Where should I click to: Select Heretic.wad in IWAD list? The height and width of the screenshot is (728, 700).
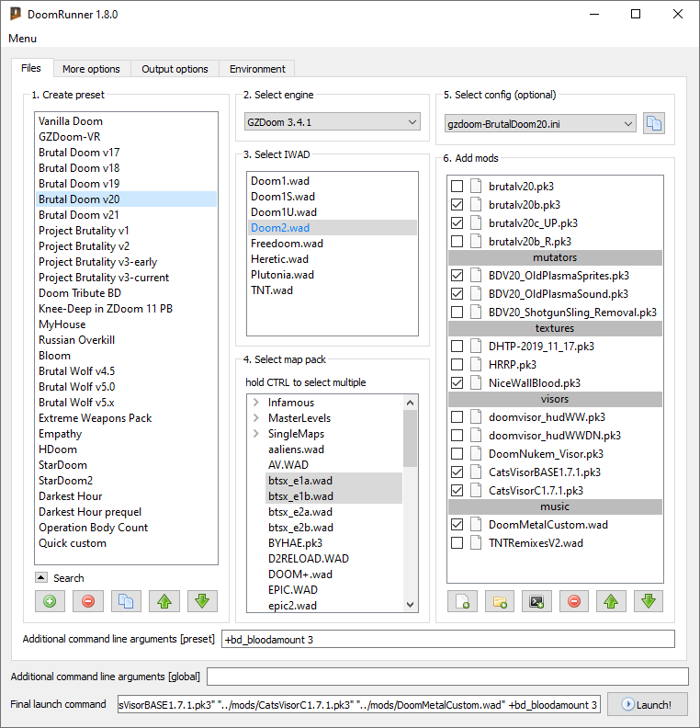[x=333, y=259]
